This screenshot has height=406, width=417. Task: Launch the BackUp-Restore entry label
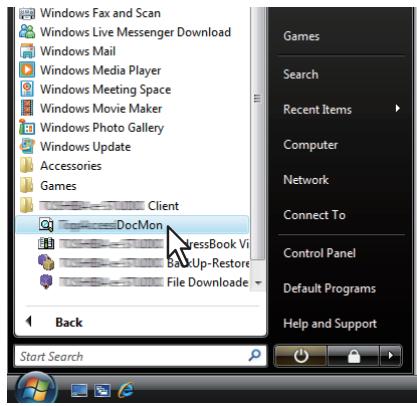pos(154,263)
